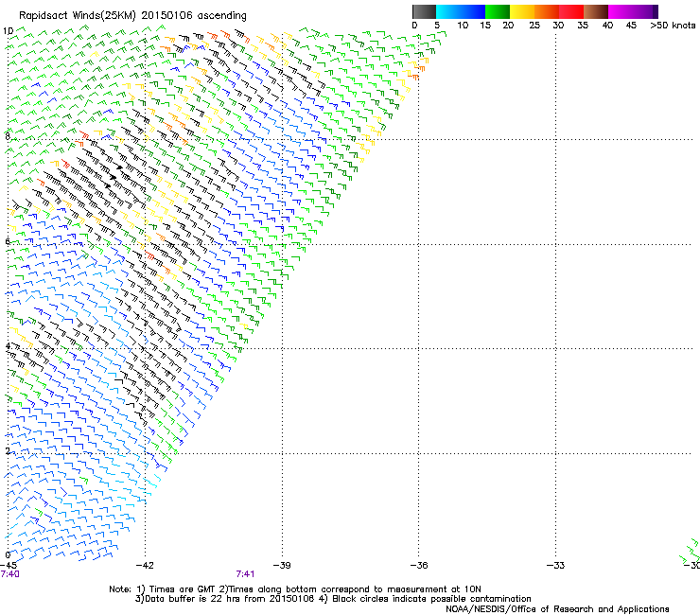Click the cyan-blue 5-15 knots legend band
The image size is (700, 615).
(461, 11)
